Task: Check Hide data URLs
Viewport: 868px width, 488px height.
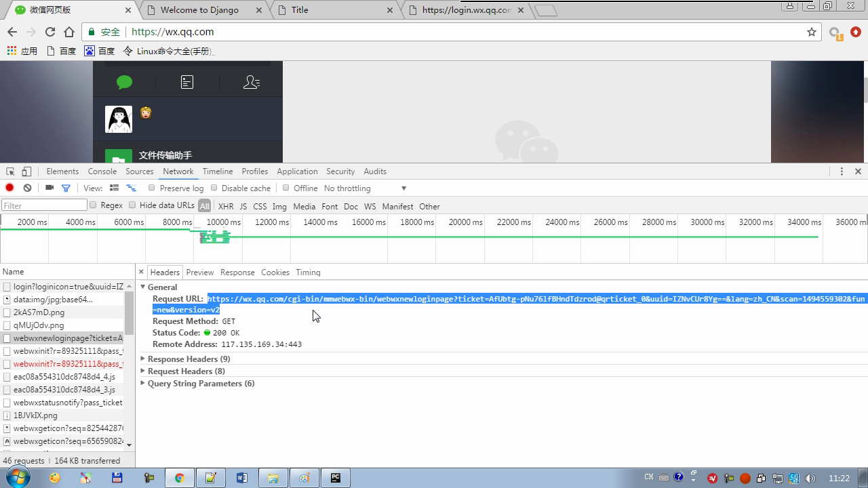Action: (133, 205)
